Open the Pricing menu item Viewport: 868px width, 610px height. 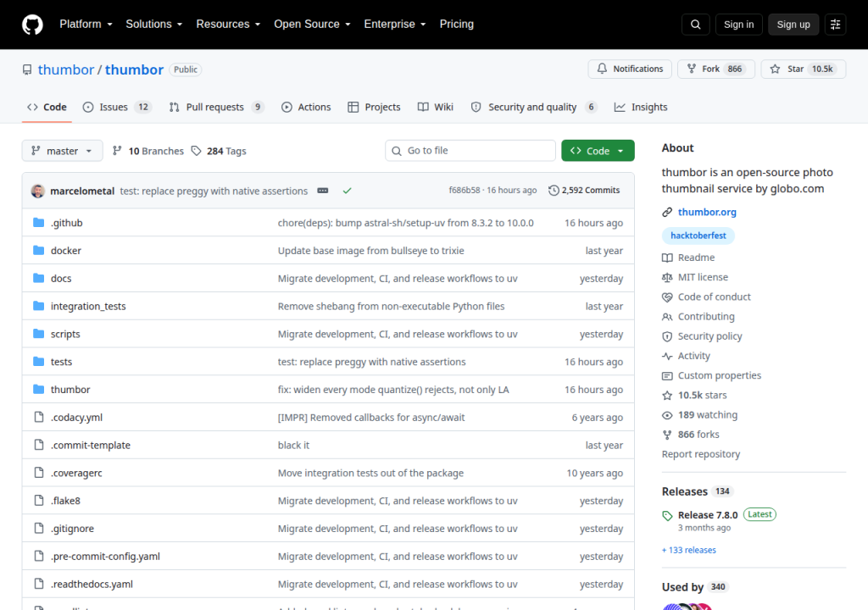tap(457, 25)
